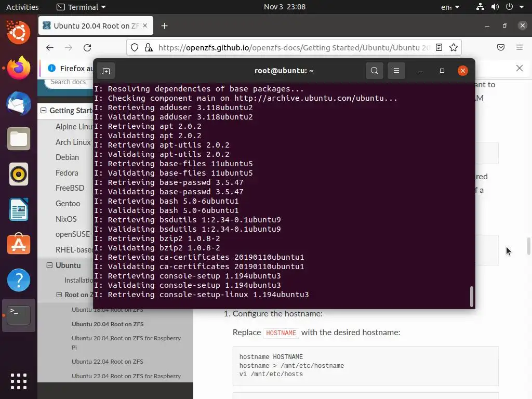Open the Files manager in dock
532x399 pixels.
click(x=18, y=139)
